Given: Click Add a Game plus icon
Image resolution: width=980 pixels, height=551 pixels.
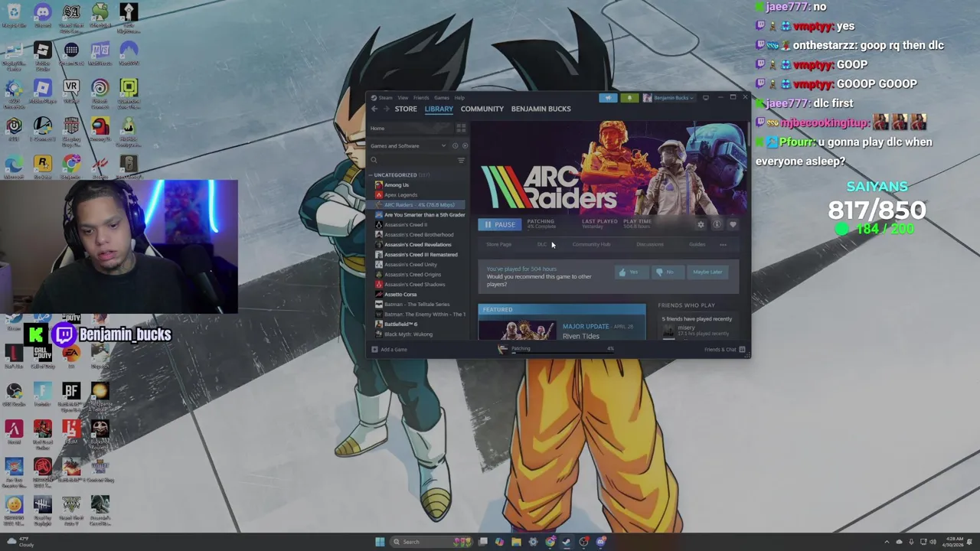Looking at the screenshot, I should (x=374, y=350).
